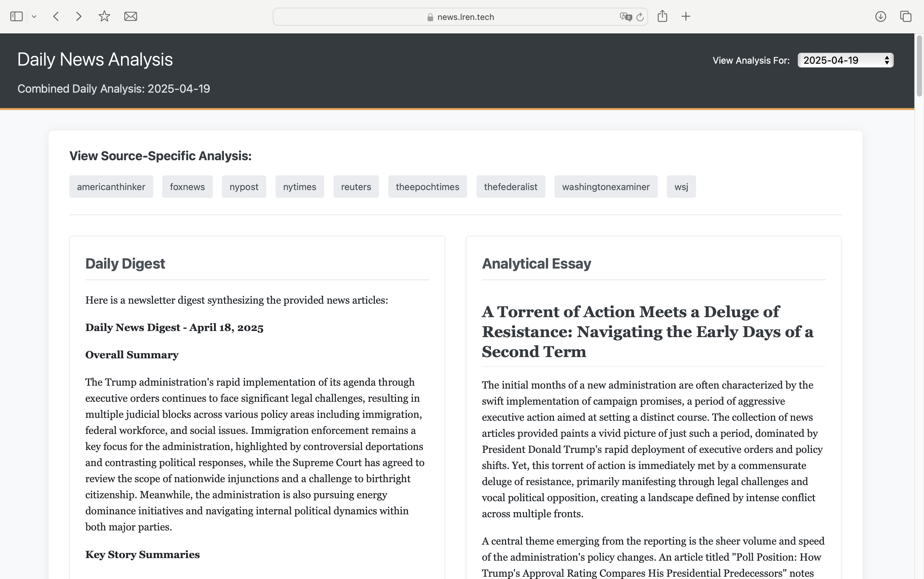
Task: Select the reuters source button
Action: coord(356,187)
